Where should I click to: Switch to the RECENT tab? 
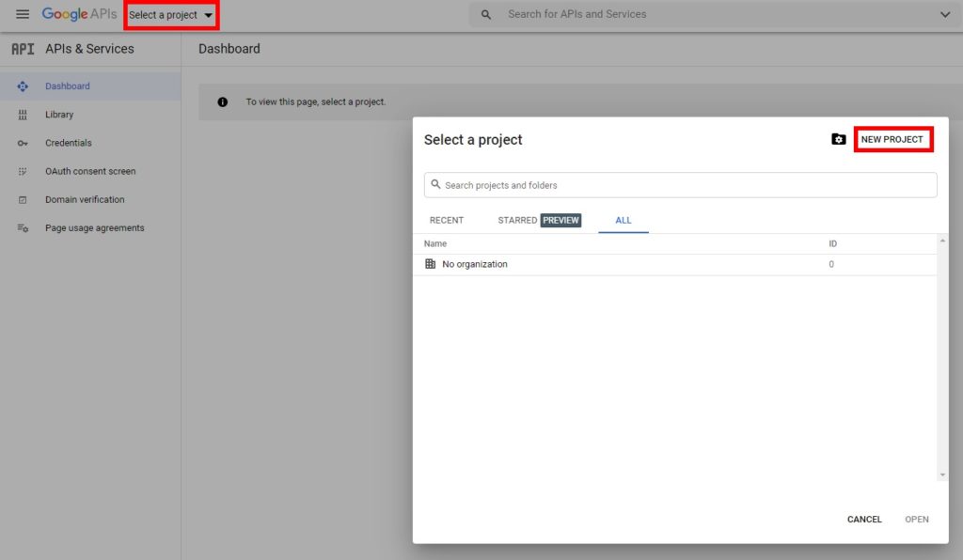tap(447, 220)
